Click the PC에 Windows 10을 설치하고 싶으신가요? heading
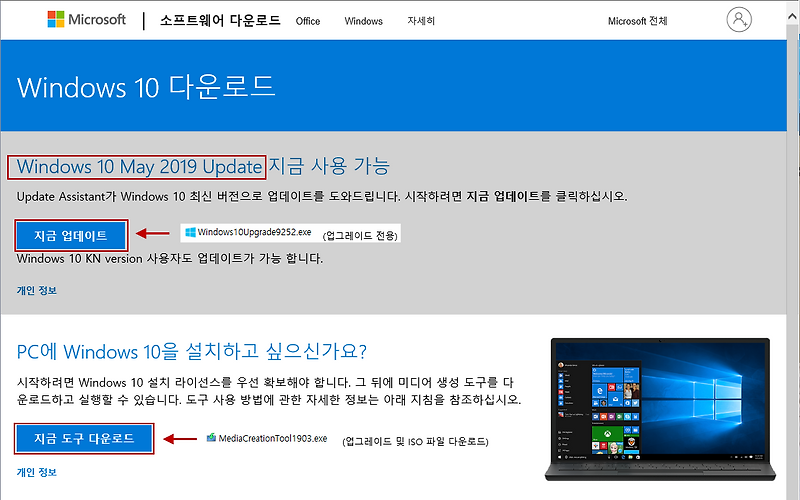 pos(192,352)
